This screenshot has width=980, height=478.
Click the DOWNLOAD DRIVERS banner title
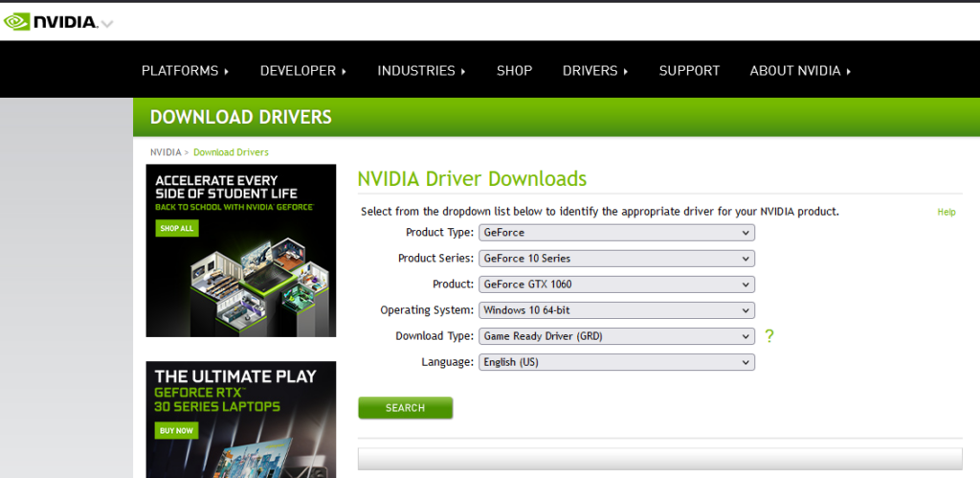tap(240, 117)
